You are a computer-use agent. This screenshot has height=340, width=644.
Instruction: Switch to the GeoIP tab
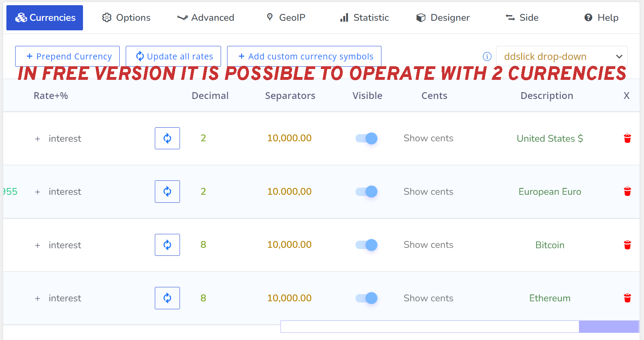286,18
